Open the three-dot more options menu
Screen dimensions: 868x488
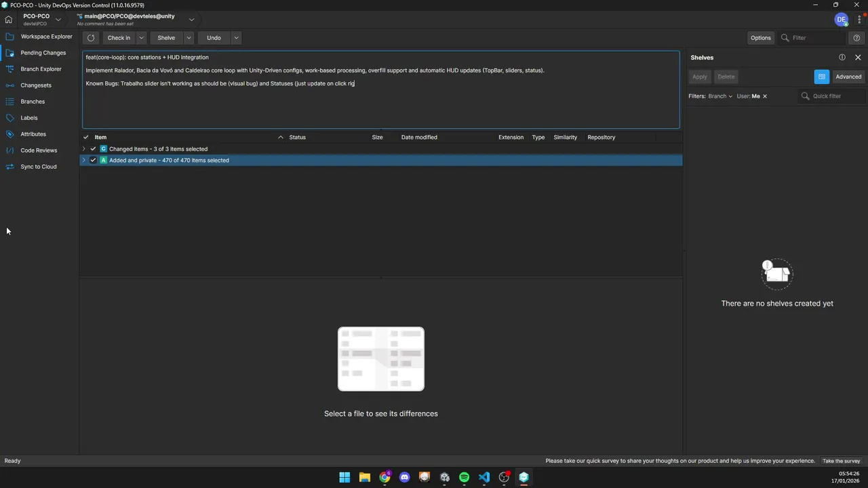pos(859,20)
